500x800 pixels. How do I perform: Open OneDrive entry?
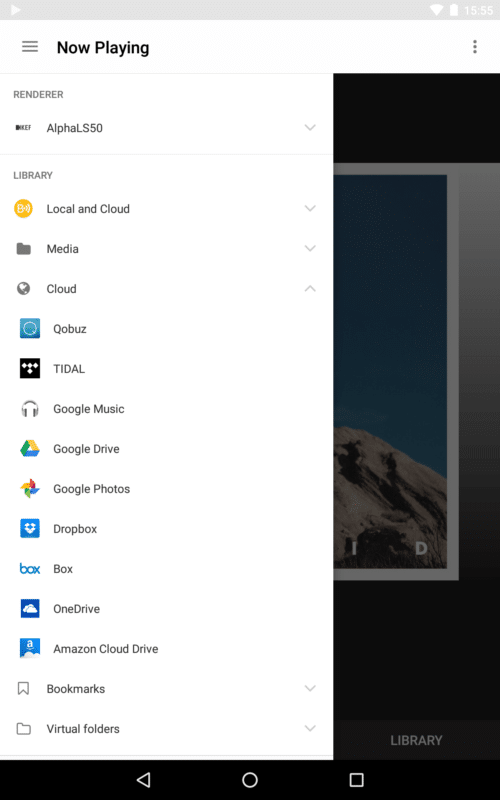point(166,609)
